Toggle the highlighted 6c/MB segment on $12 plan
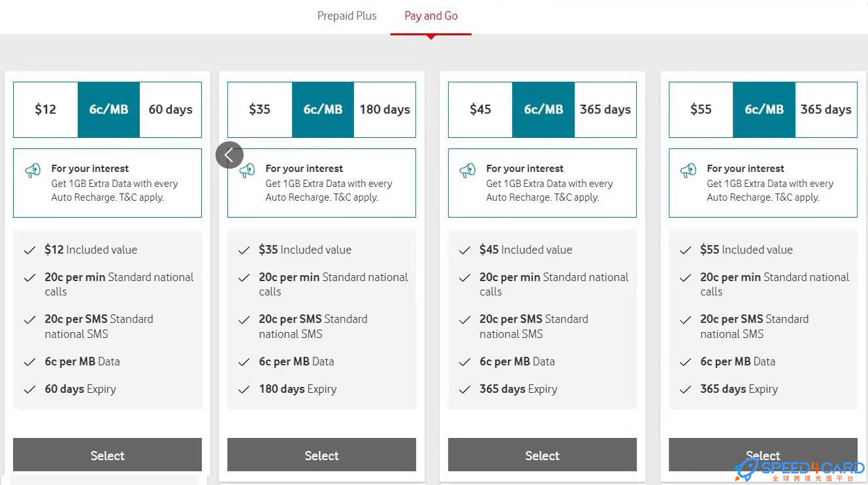This screenshot has height=485, width=868. 108,109
